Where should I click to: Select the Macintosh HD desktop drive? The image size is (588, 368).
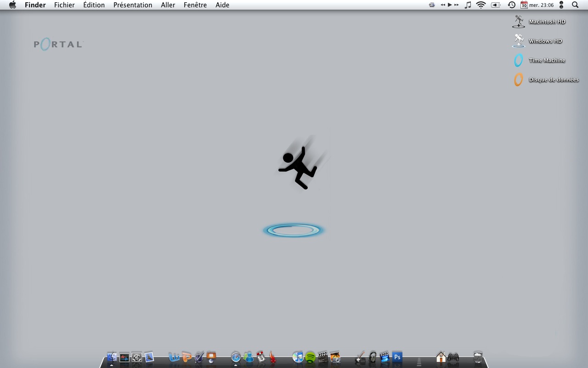click(539, 22)
